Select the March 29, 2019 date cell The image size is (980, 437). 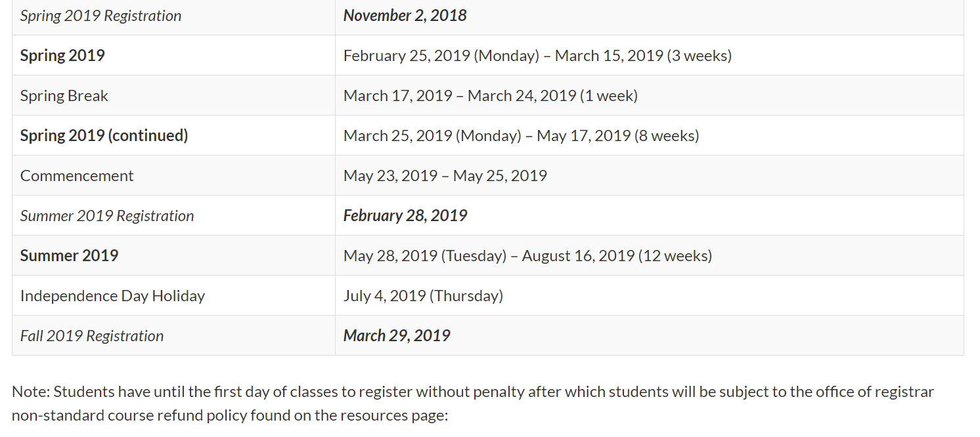tap(397, 336)
